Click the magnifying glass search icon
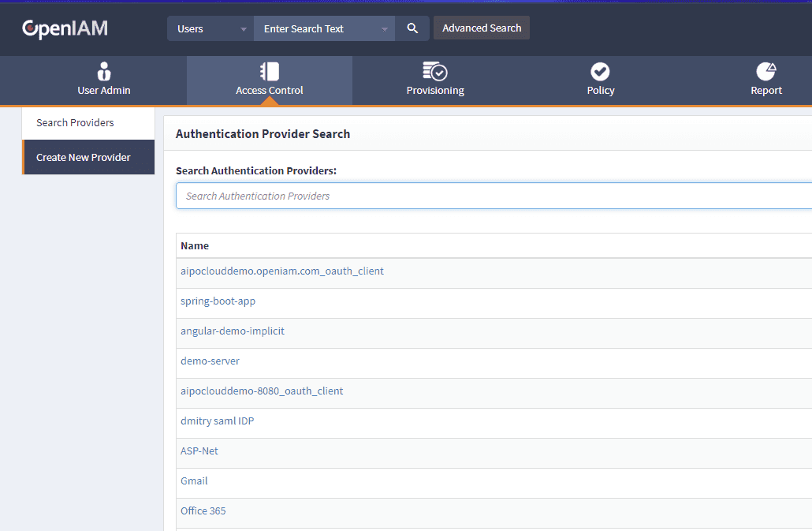This screenshot has width=812, height=531. pyautogui.click(x=412, y=28)
